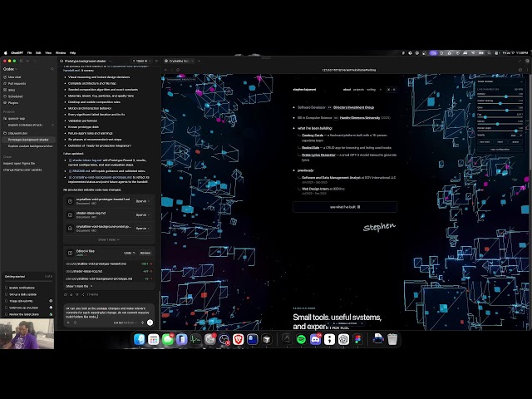Adjust the Glow slider in the tuner panel
Image resolution: width=532 pixels, height=399 pixels.
[x=500, y=111]
